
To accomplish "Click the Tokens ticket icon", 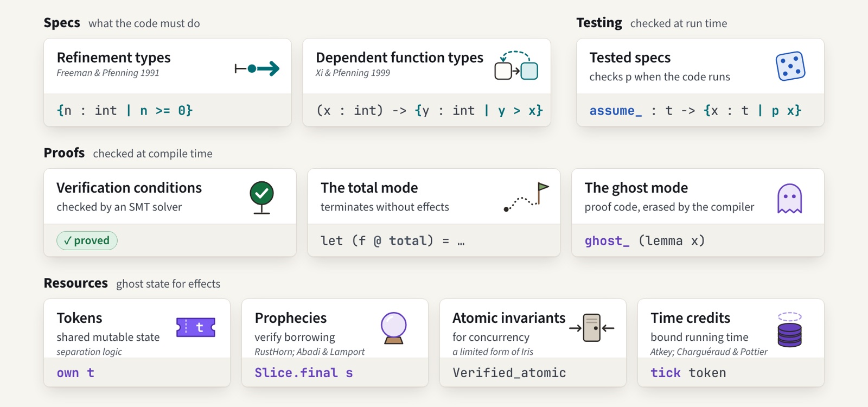I will pos(196,327).
